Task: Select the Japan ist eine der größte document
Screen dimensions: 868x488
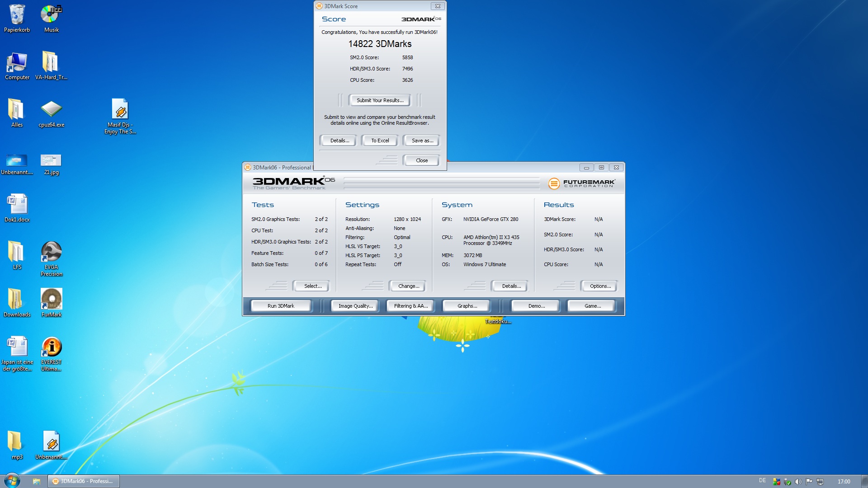Action: pyautogui.click(x=17, y=353)
